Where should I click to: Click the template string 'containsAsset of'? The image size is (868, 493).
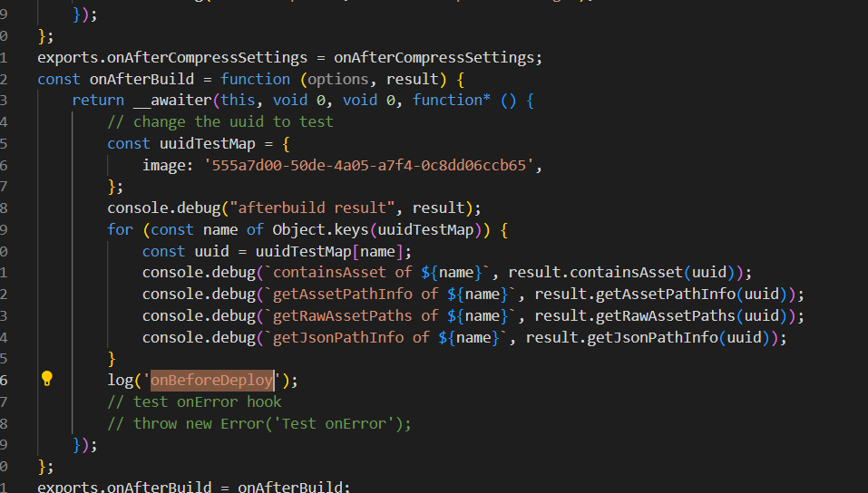[x=342, y=272]
